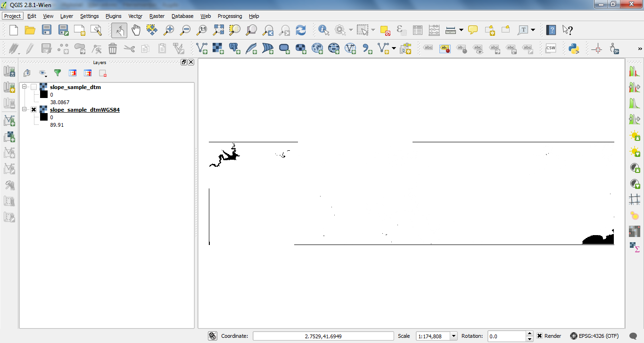Refresh the map canvas
The width and height of the screenshot is (644, 343).
(x=301, y=30)
